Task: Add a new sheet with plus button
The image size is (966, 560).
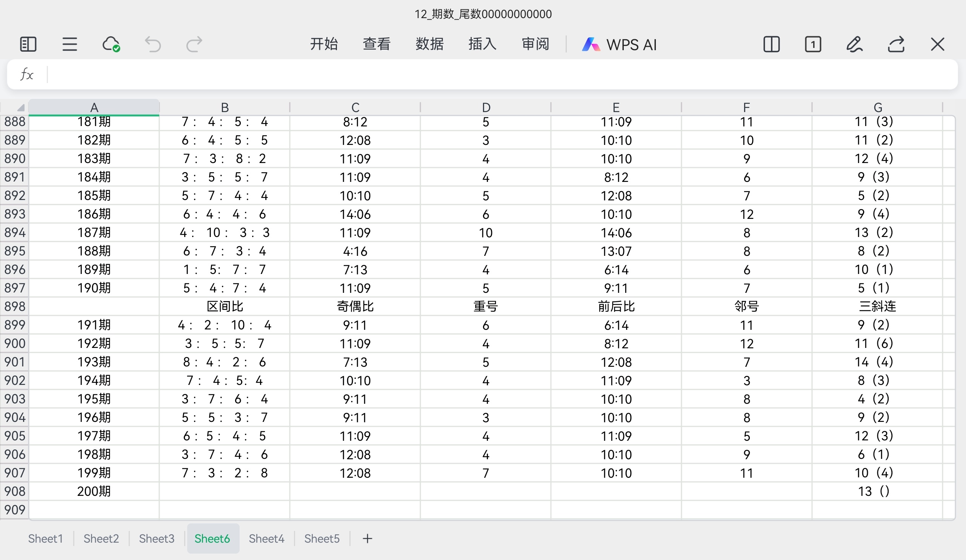Action: (x=367, y=538)
